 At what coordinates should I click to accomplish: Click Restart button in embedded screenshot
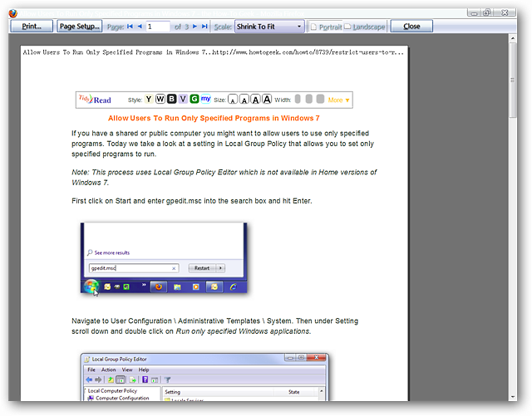(202, 268)
